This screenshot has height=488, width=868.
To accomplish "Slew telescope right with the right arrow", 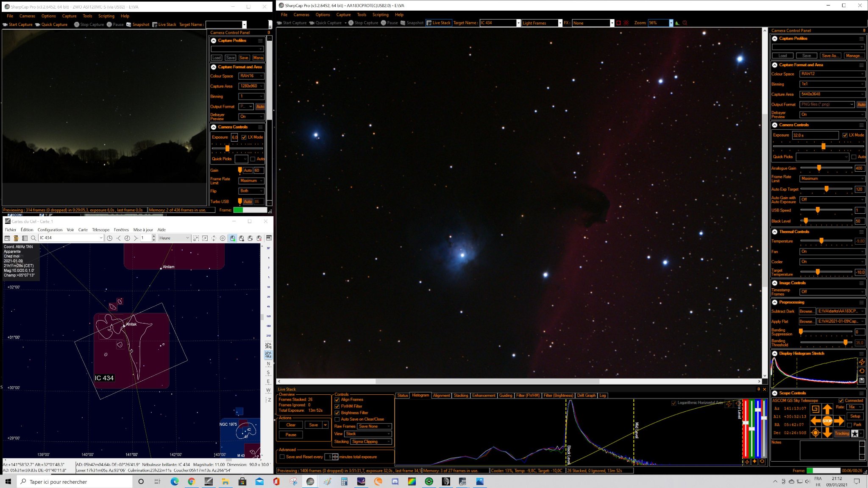I will click(839, 421).
